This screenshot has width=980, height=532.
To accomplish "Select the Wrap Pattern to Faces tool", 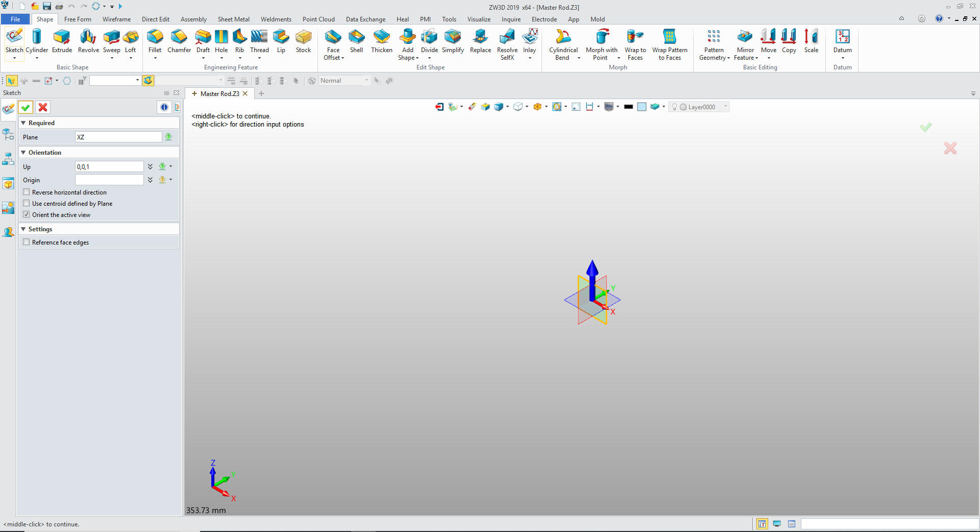I will pos(670,45).
